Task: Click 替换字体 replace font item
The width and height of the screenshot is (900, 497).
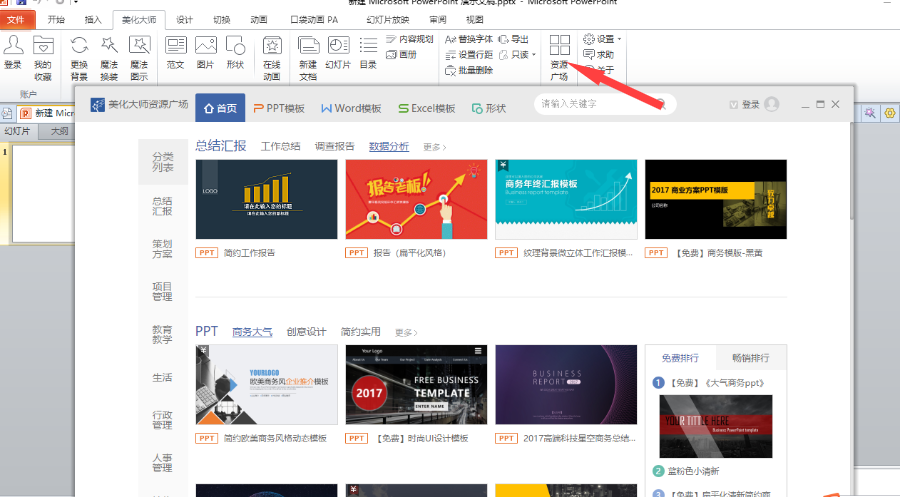Action: point(469,39)
